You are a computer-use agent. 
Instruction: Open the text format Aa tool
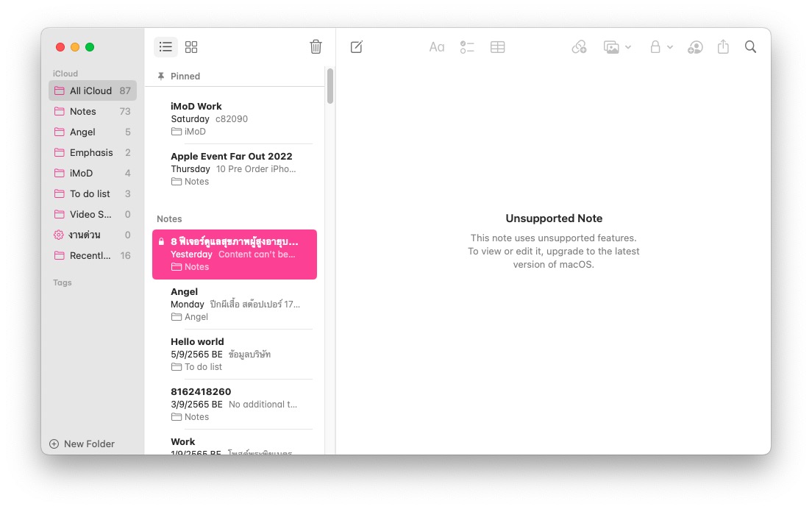click(437, 47)
